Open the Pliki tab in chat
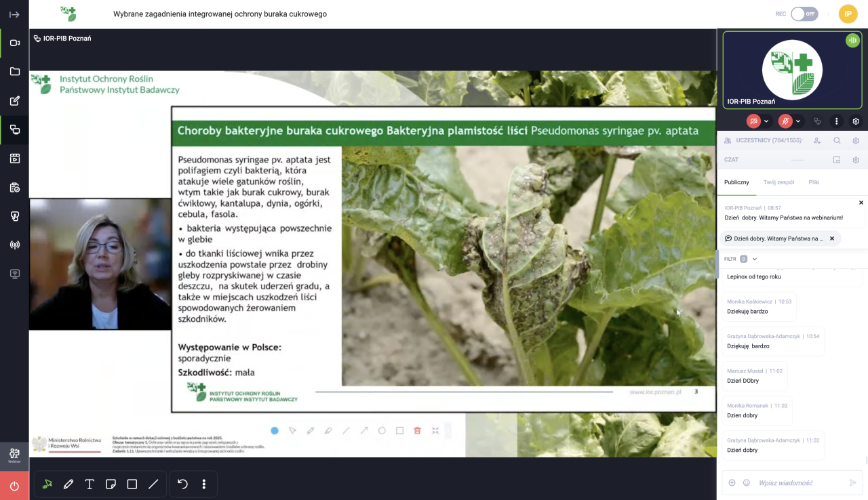Viewport: 868px width, 500px height. (814, 182)
